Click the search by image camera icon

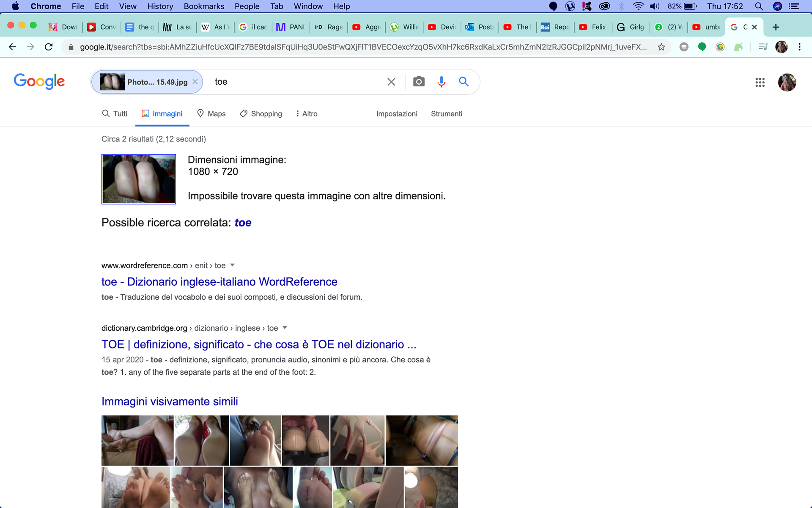click(x=419, y=82)
